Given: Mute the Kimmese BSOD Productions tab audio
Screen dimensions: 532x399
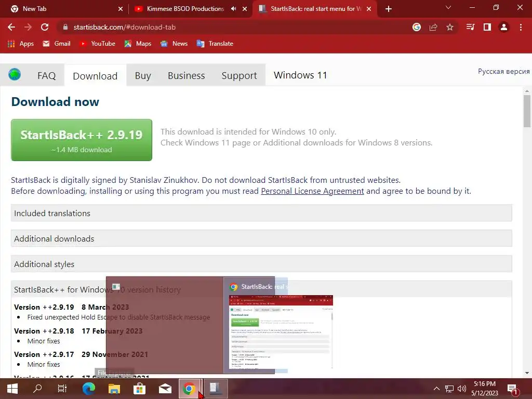Looking at the screenshot, I should click(233, 9).
